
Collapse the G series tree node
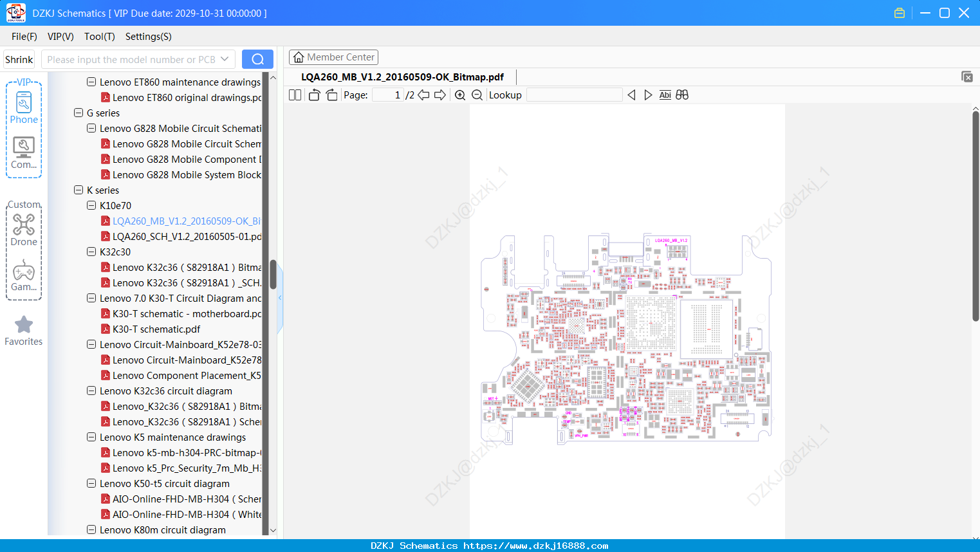point(79,113)
